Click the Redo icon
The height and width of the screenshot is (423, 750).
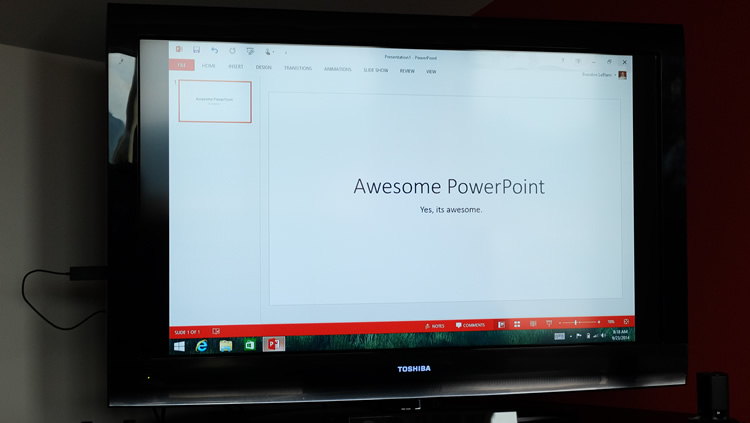tap(232, 51)
